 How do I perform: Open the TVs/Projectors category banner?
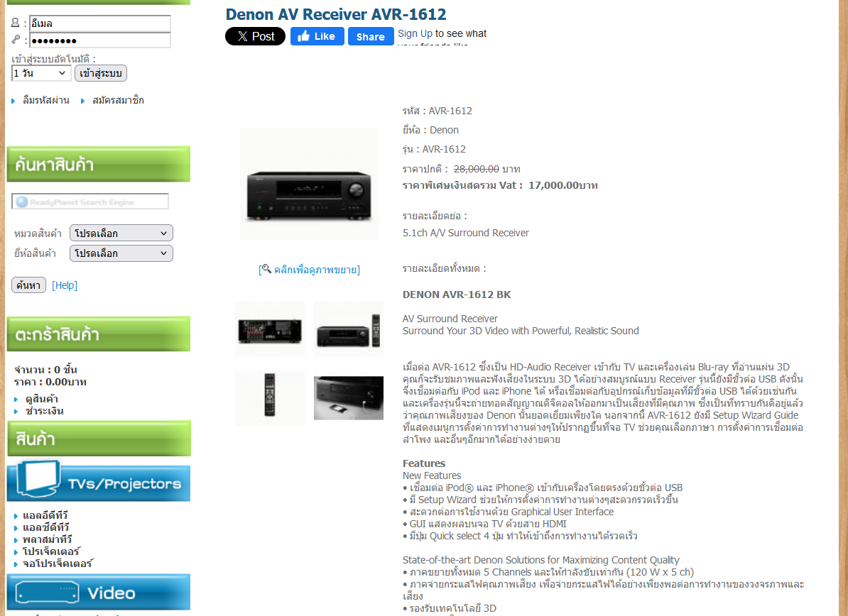click(99, 481)
